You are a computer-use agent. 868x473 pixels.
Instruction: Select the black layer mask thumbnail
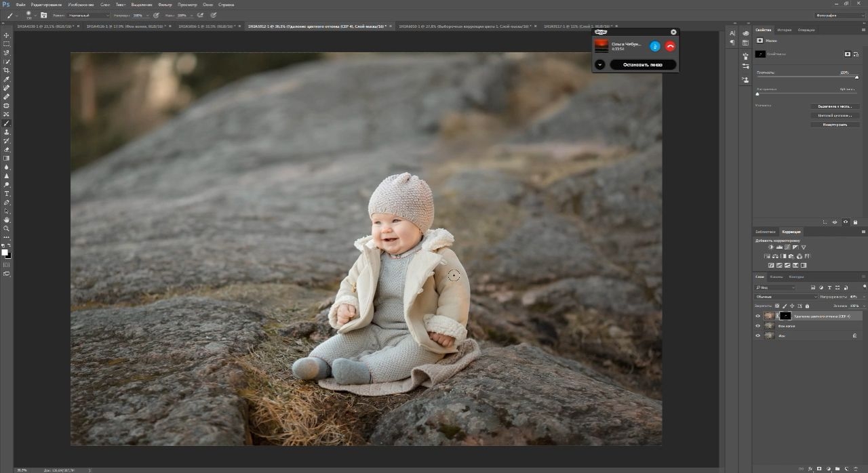click(785, 316)
